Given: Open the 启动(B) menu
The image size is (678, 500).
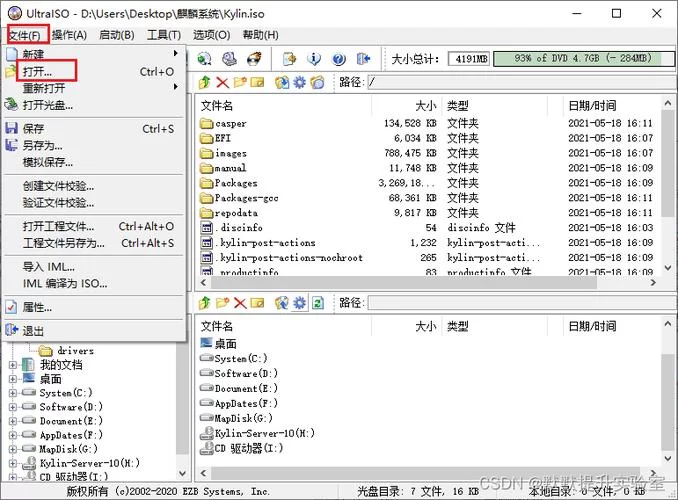Looking at the screenshot, I should point(117,35).
